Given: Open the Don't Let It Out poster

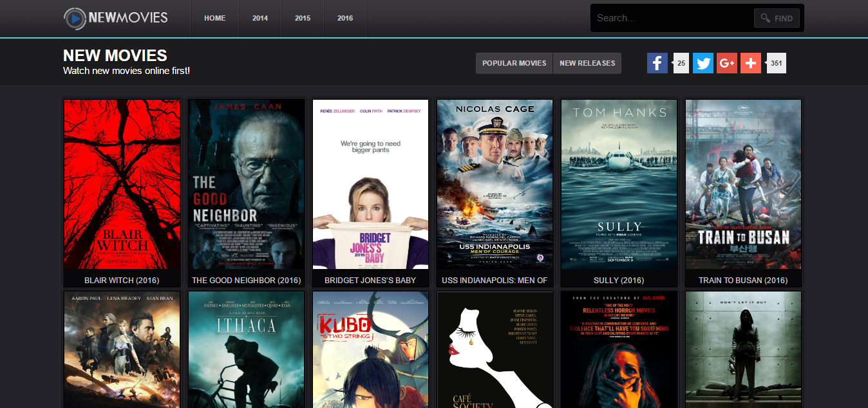Looking at the screenshot, I should 743,349.
